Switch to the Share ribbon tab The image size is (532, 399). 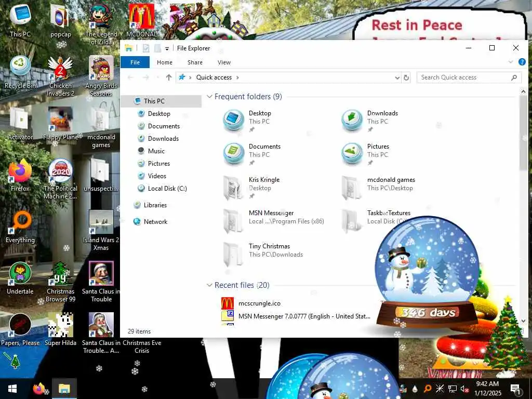195,62
